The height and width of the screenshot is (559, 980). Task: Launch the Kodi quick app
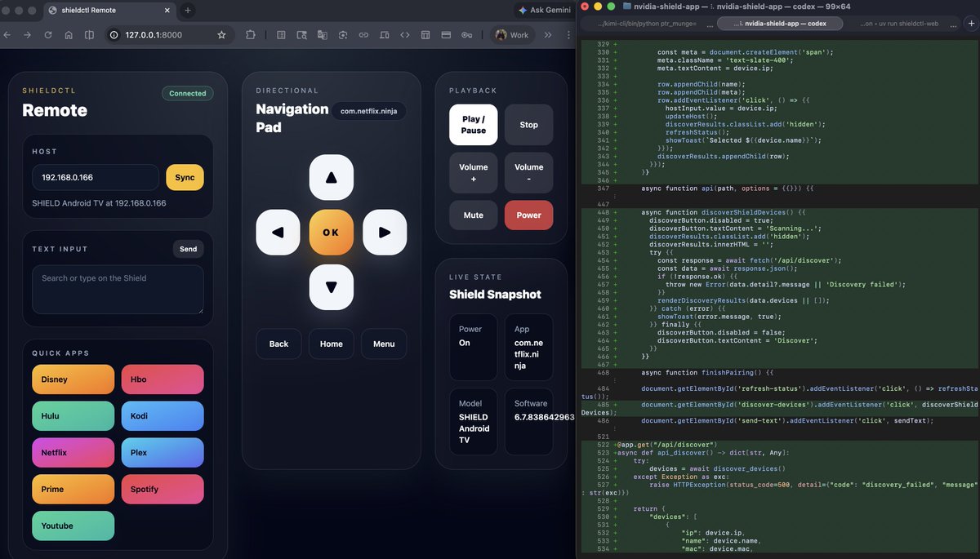pyautogui.click(x=162, y=416)
